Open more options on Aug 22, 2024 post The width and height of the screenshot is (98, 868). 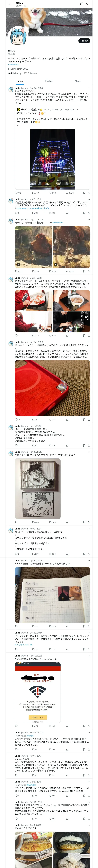[89, 219]
